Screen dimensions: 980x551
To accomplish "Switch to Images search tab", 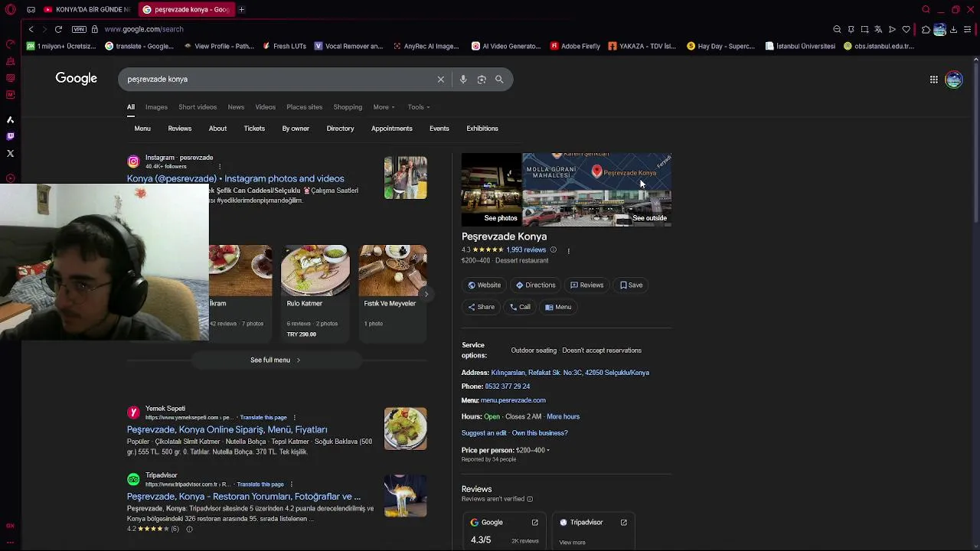I will click(156, 107).
